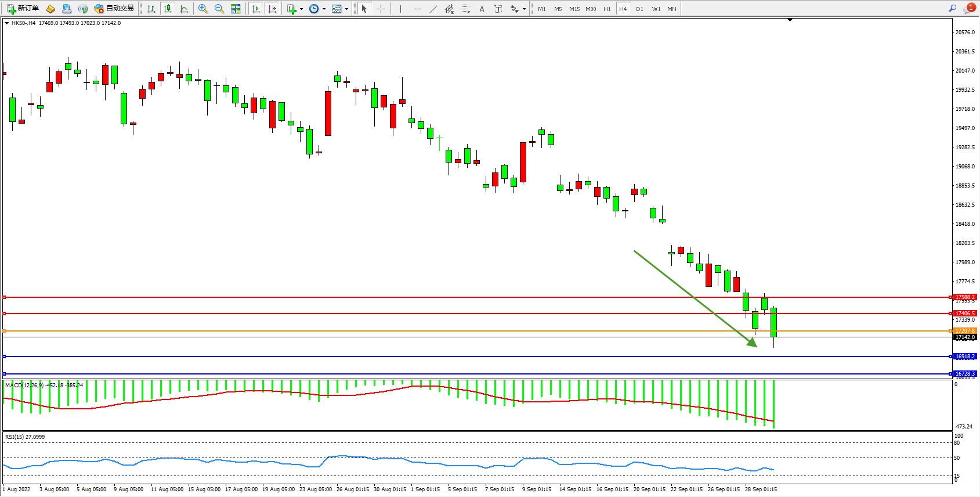
Task: Toggle AutoTrading (自动交易) button
Action: point(114,9)
